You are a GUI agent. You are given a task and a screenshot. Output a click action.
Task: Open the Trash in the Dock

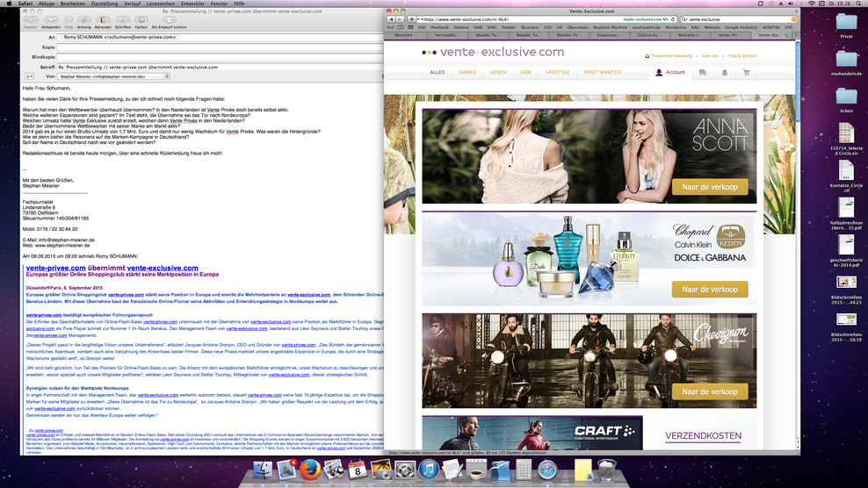(607, 470)
